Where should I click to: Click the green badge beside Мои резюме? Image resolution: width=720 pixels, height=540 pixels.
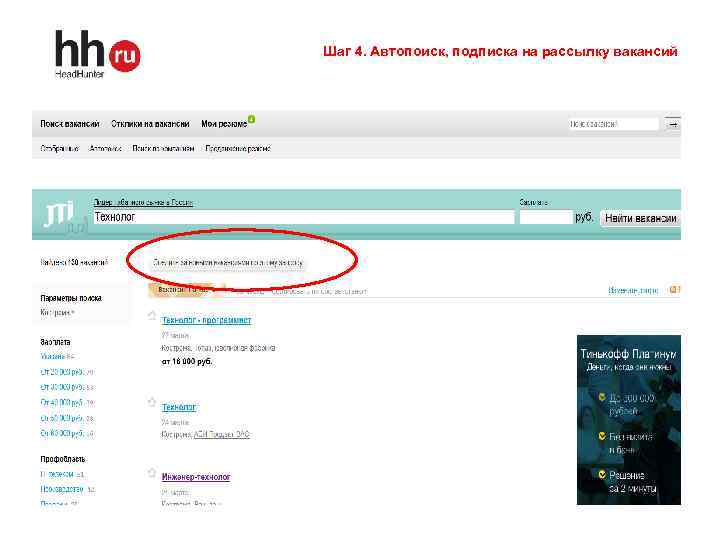pyautogui.click(x=252, y=120)
